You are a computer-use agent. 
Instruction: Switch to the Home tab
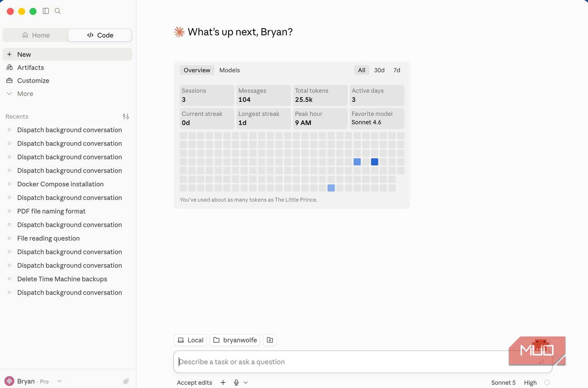click(x=36, y=35)
